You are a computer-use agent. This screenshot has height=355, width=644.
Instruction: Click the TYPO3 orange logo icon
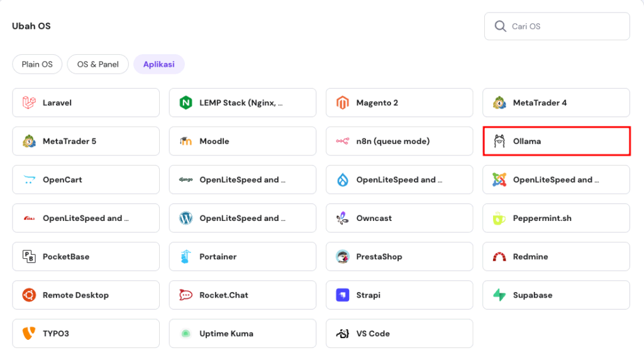tap(28, 334)
